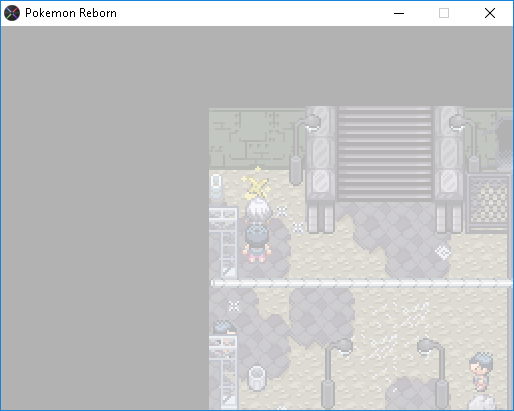Minimize the Pokemon Reborn window
514x411 pixels.
pyautogui.click(x=399, y=13)
